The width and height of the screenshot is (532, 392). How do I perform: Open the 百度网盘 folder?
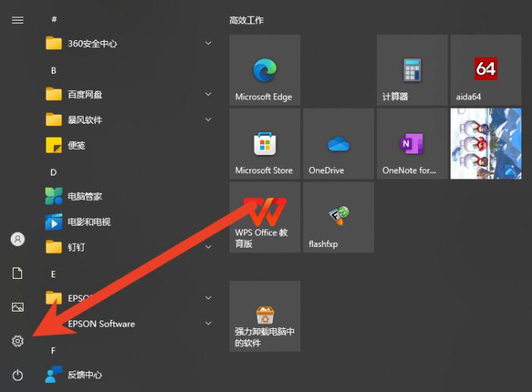[x=129, y=94]
